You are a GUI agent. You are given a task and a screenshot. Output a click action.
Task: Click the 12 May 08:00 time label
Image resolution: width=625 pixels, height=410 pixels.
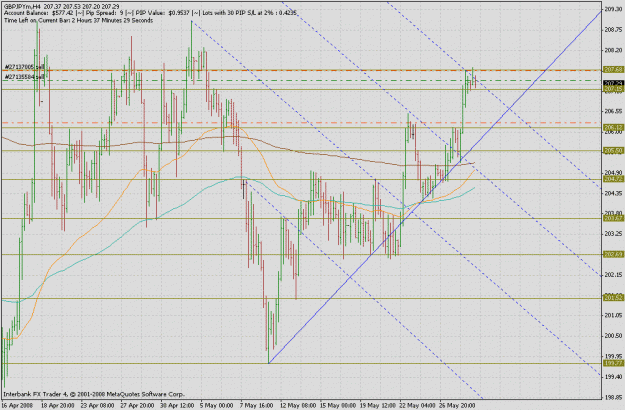297,406
